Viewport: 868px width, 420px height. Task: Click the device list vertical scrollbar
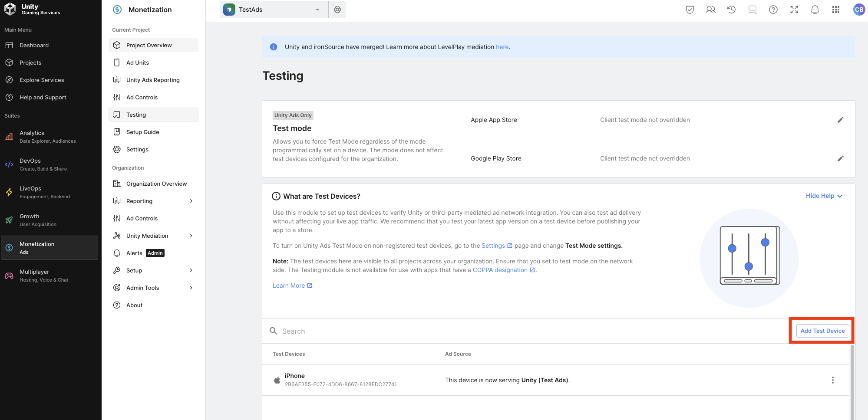click(852, 382)
